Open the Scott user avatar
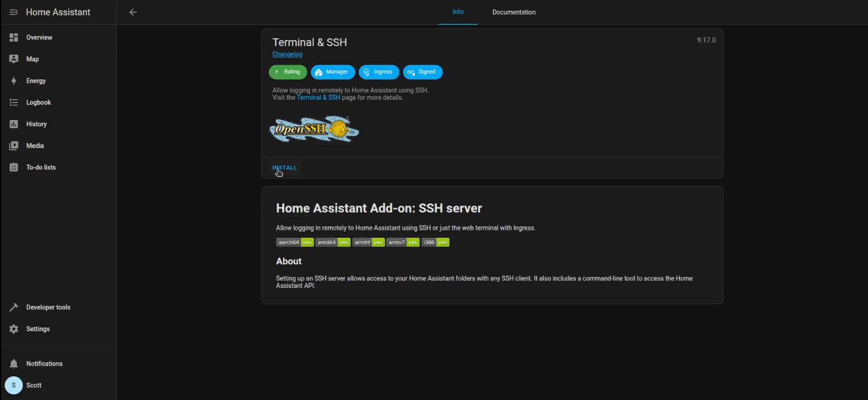The width and height of the screenshot is (868, 400). [x=14, y=385]
